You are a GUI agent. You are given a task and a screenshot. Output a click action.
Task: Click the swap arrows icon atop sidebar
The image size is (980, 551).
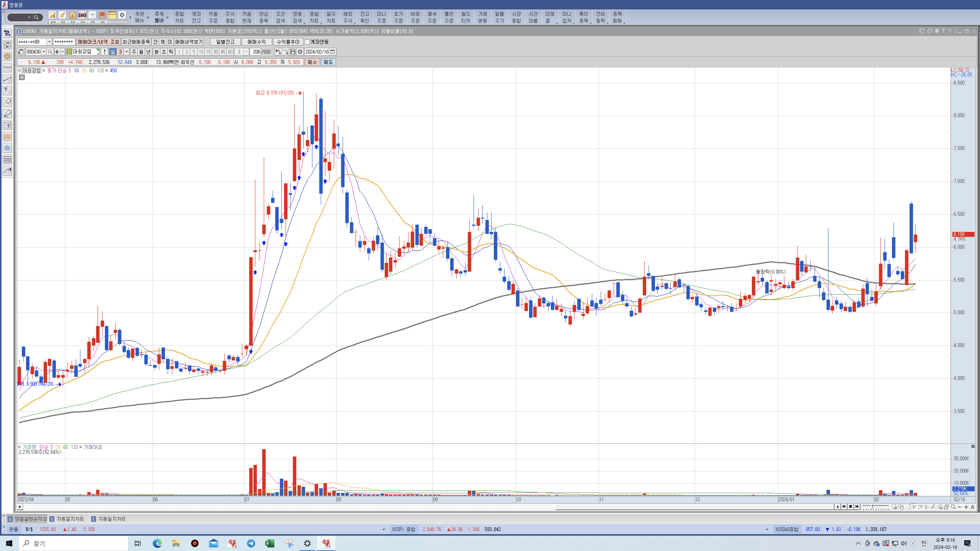coord(7,33)
